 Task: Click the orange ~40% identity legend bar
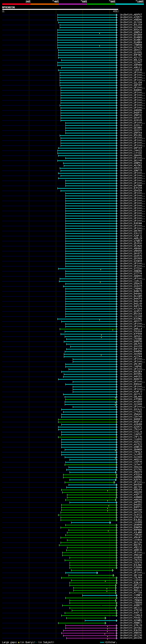click(x=45, y=4)
